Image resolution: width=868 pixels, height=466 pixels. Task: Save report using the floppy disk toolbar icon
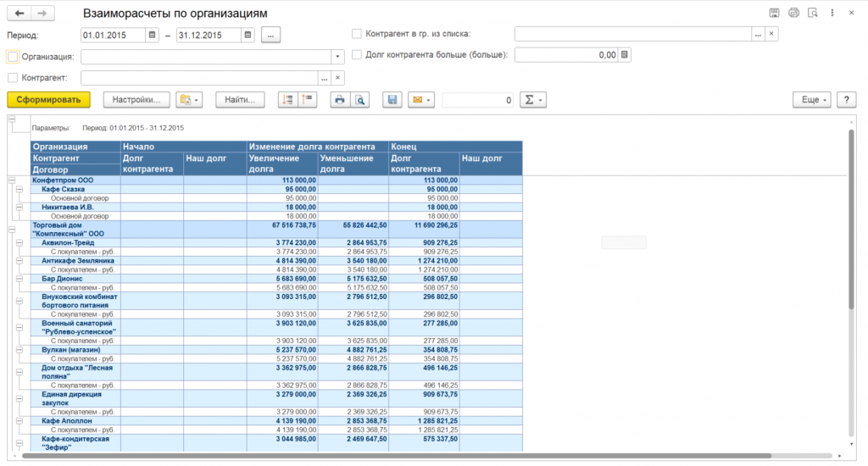click(392, 100)
